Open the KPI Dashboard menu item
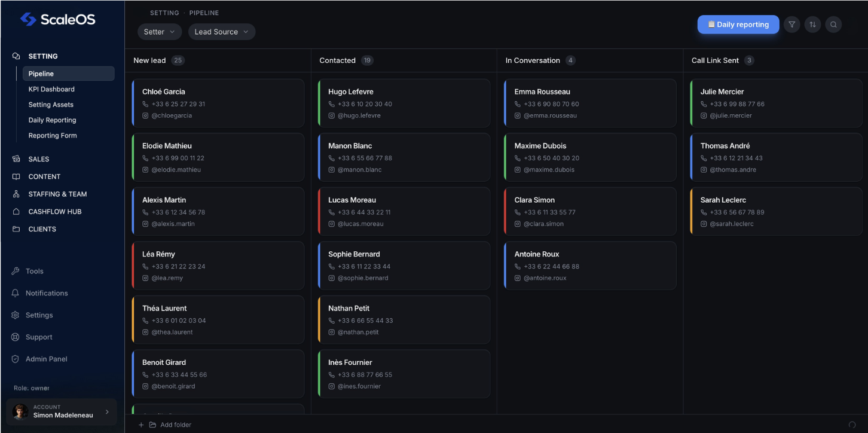This screenshot has height=433, width=868. 51,89
